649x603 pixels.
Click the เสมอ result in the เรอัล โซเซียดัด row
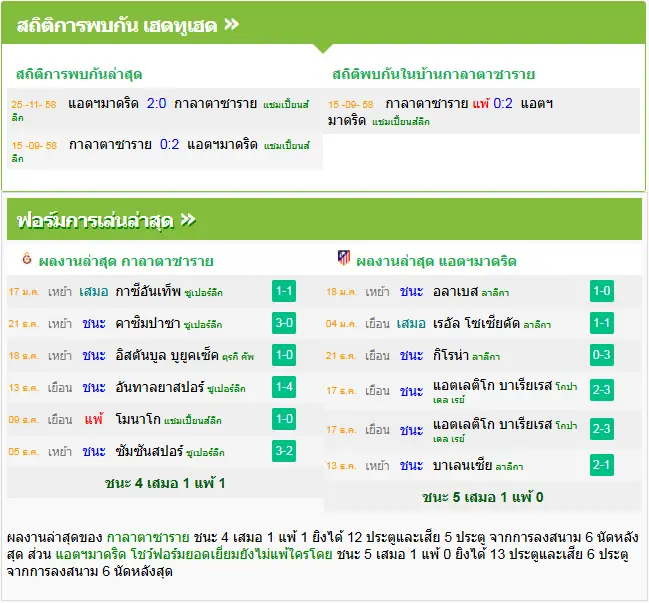411,324
